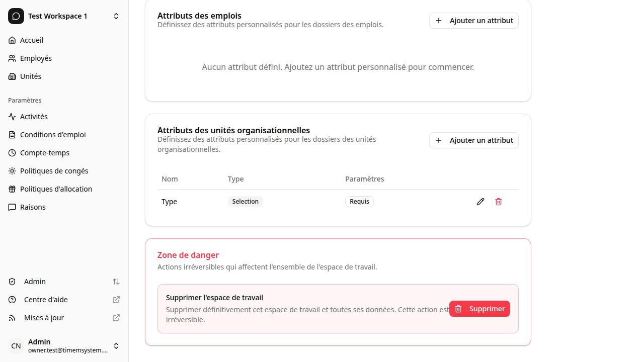
Task: Add an attribute for Attributs des emplois
Action: pyautogui.click(x=473, y=21)
